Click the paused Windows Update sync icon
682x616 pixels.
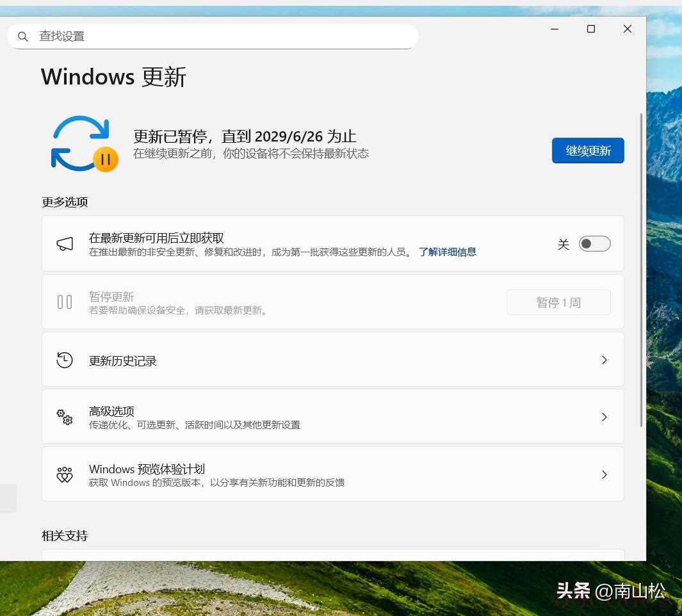pos(85,143)
